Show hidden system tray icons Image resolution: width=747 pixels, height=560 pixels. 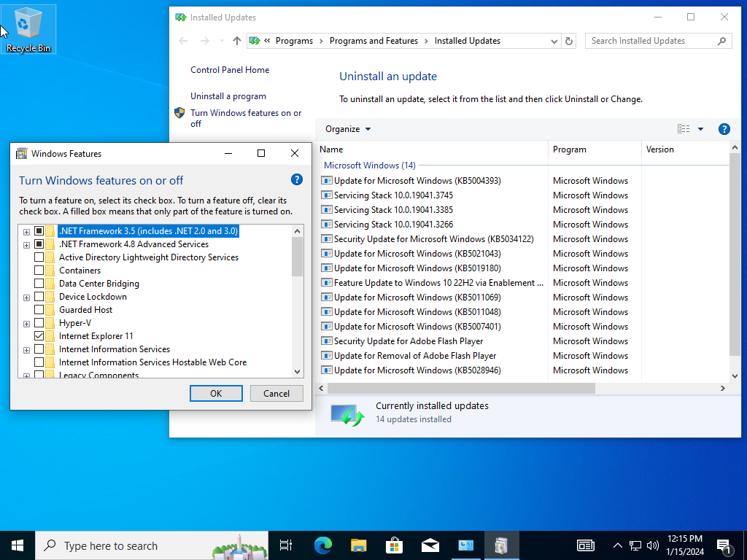click(x=617, y=545)
